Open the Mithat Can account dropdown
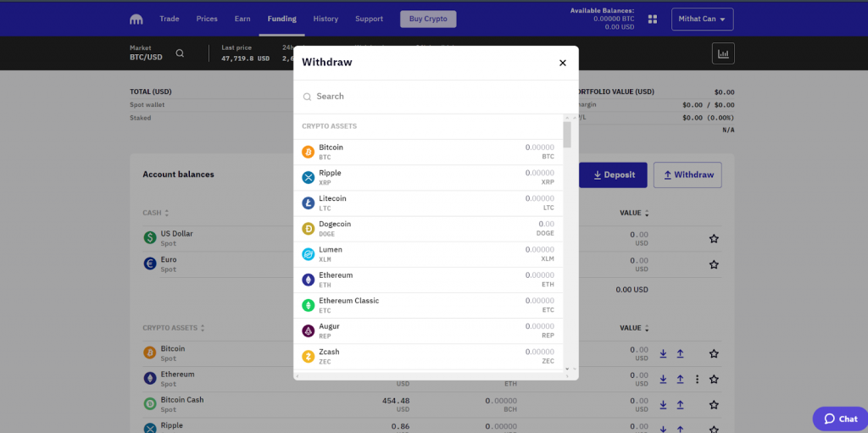This screenshot has height=433, width=868. click(x=702, y=19)
